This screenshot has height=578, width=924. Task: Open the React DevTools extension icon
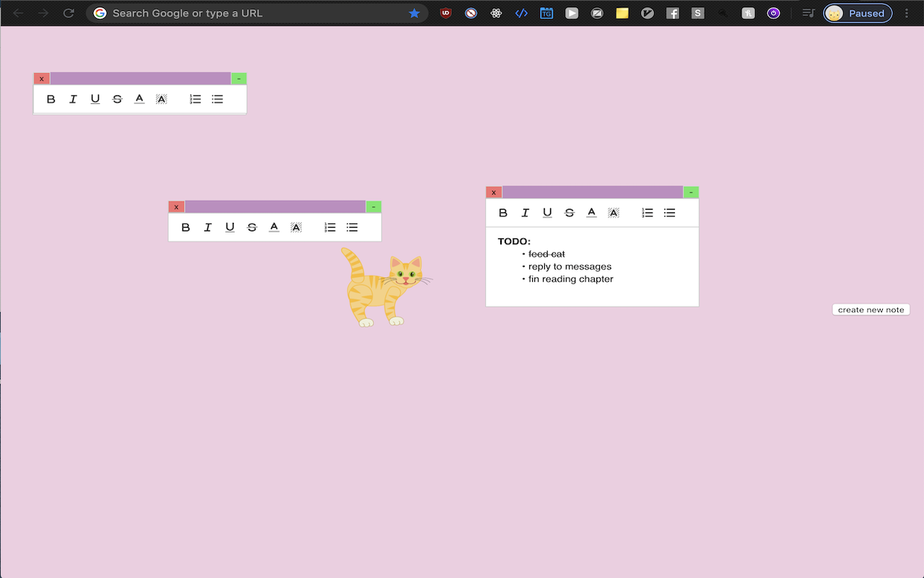pyautogui.click(x=496, y=13)
